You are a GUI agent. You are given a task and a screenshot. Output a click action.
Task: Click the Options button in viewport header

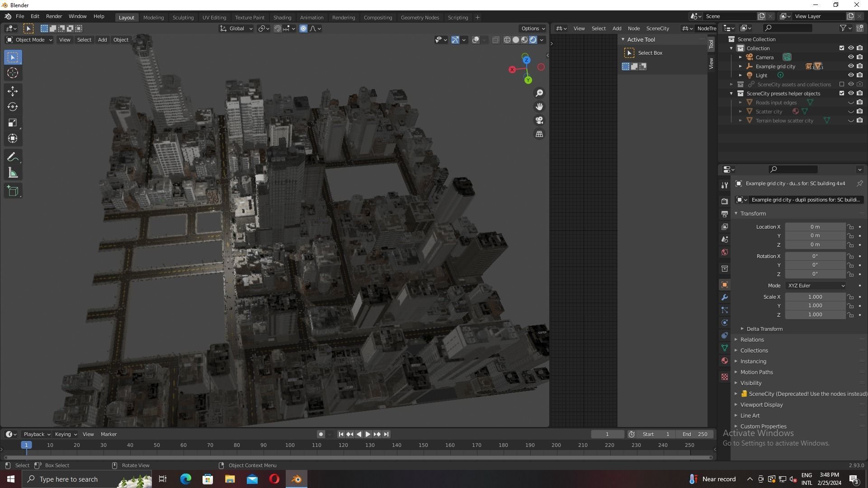533,28
